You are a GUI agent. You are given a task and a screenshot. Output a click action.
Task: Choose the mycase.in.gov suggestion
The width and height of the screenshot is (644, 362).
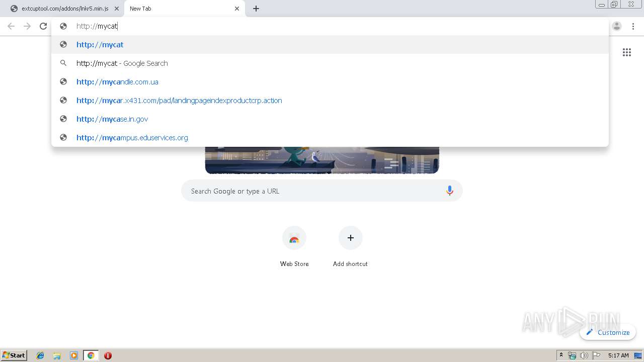point(330,119)
